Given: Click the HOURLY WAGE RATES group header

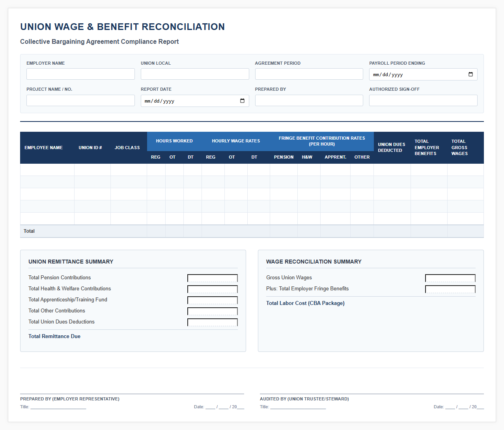Looking at the screenshot, I should tap(236, 141).
